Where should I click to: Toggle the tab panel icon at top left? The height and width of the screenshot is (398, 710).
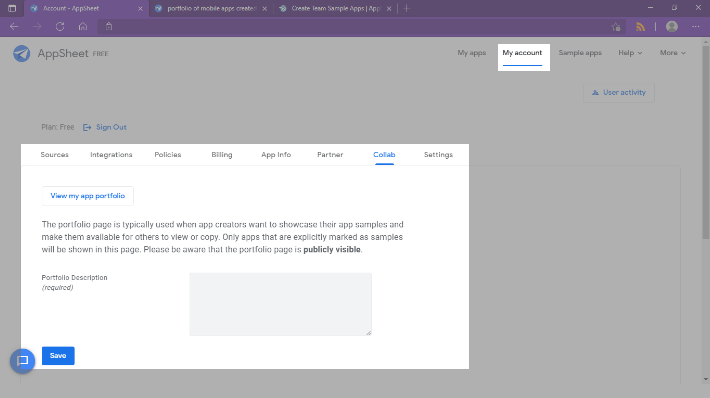pyautogui.click(x=12, y=8)
